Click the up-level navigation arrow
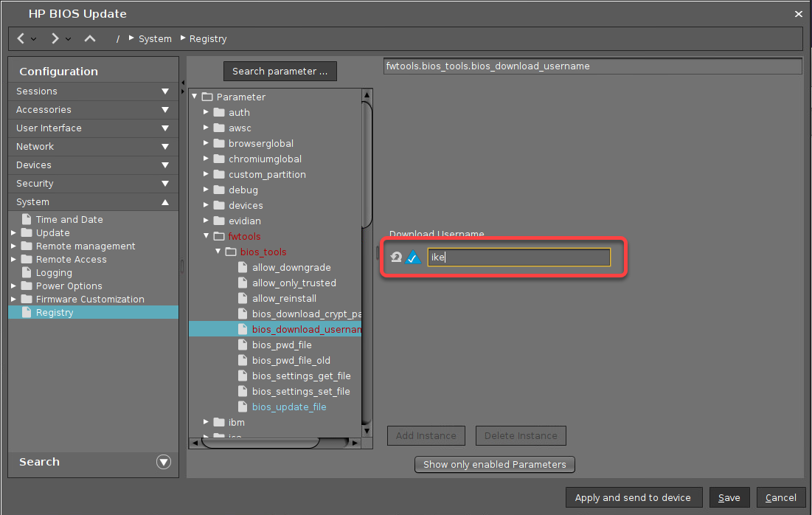 90,38
